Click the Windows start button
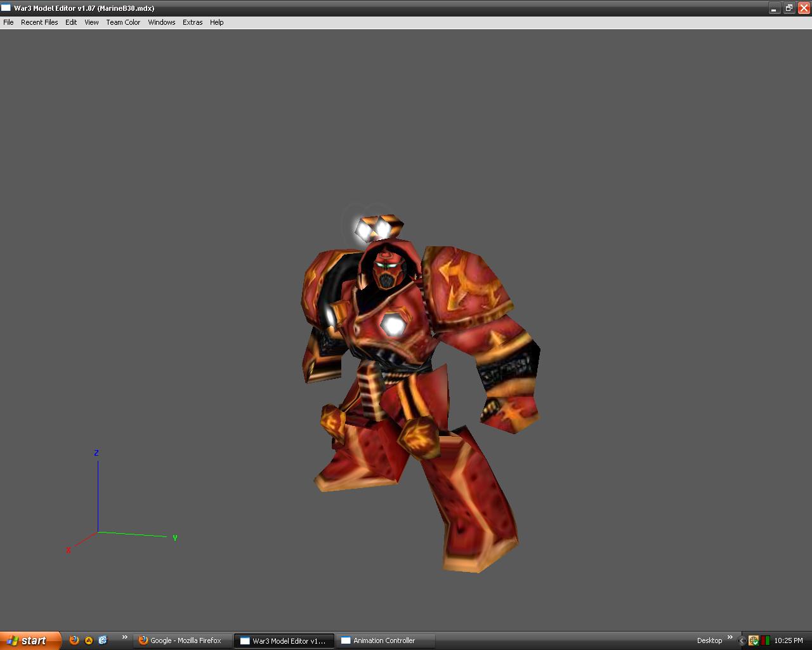Viewport: 812px width, 650px height. point(30,640)
